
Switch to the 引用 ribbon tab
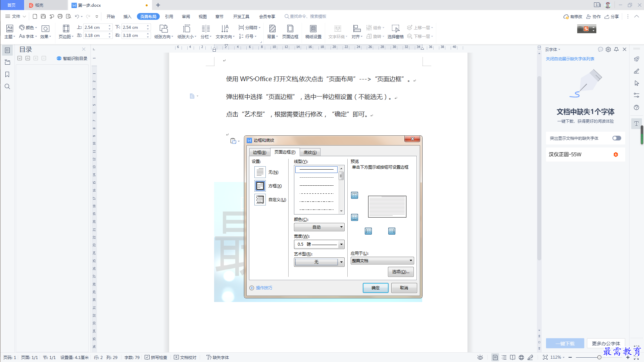click(169, 16)
